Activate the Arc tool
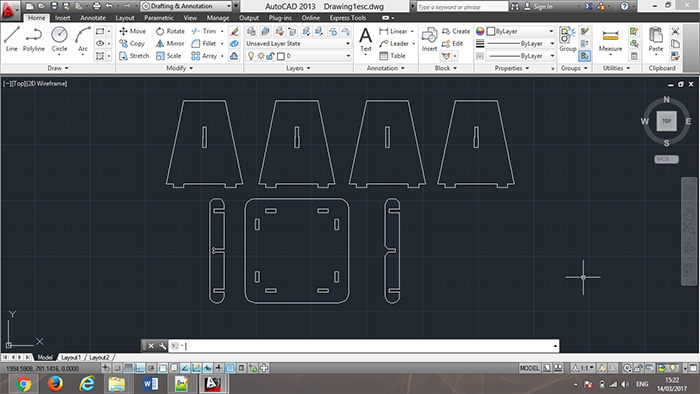The image size is (700, 394). click(83, 39)
